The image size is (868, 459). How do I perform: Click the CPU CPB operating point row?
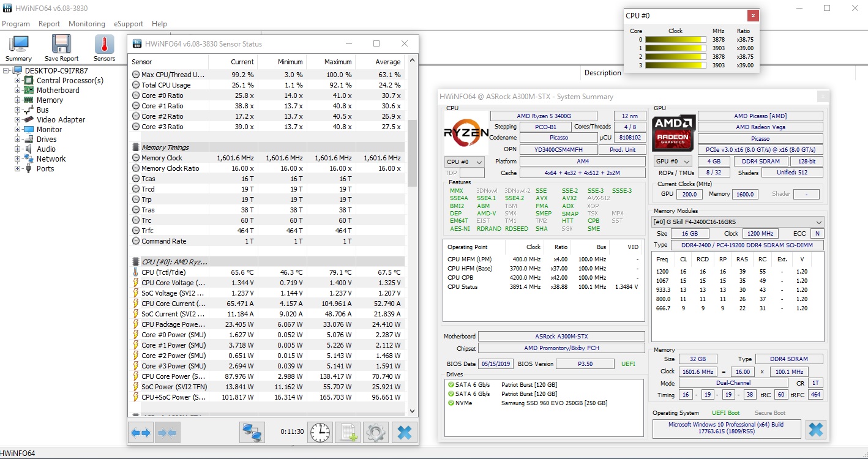tap(544, 277)
